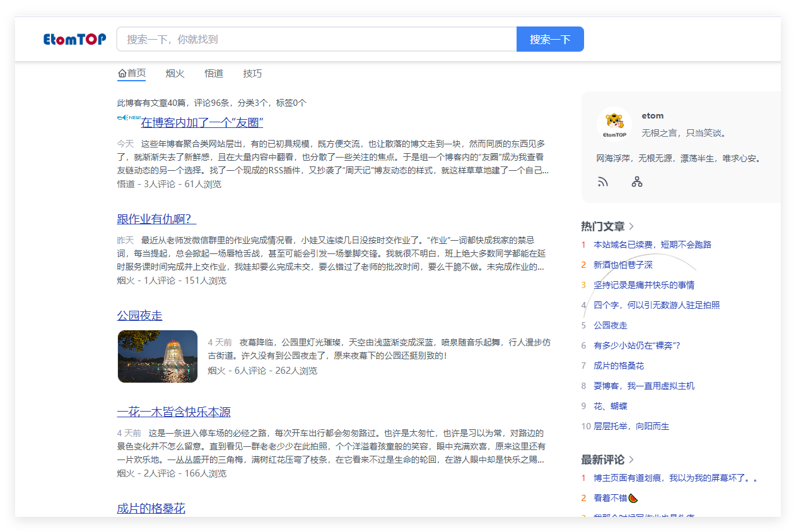
Task: Click the NEW badge beside first article
Action: [x=129, y=117]
